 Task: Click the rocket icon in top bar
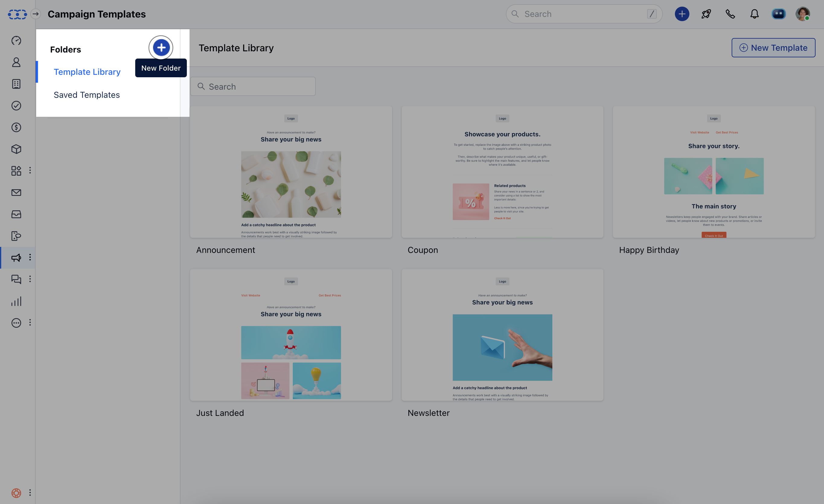pos(706,14)
